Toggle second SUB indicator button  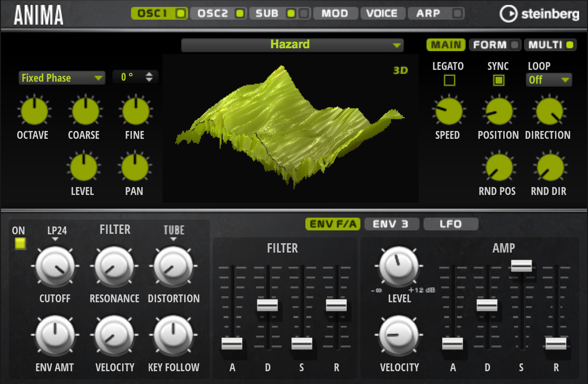pos(304,13)
